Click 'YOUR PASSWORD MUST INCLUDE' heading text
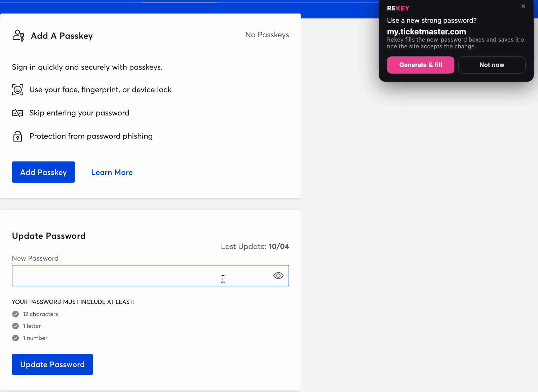Image resolution: width=538 pixels, height=392 pixels. coord(73,302)
